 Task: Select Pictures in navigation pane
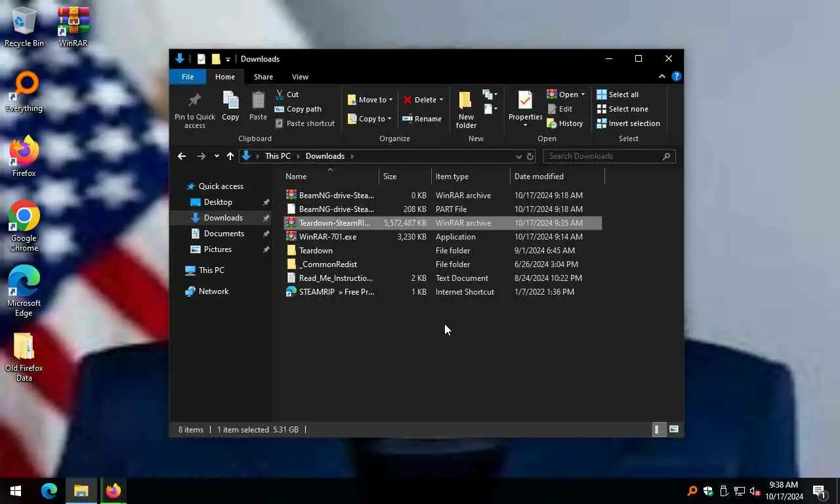218,249
